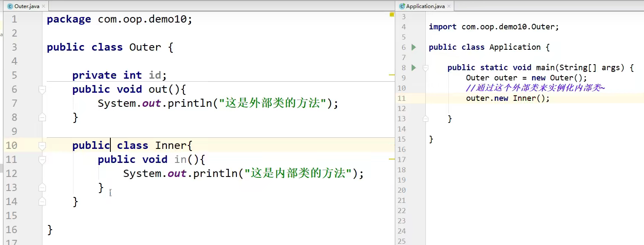This screenshot has height=245, width=644.
Task: Click the string "这是外部类的方法"
Action: tap(273, 103)
